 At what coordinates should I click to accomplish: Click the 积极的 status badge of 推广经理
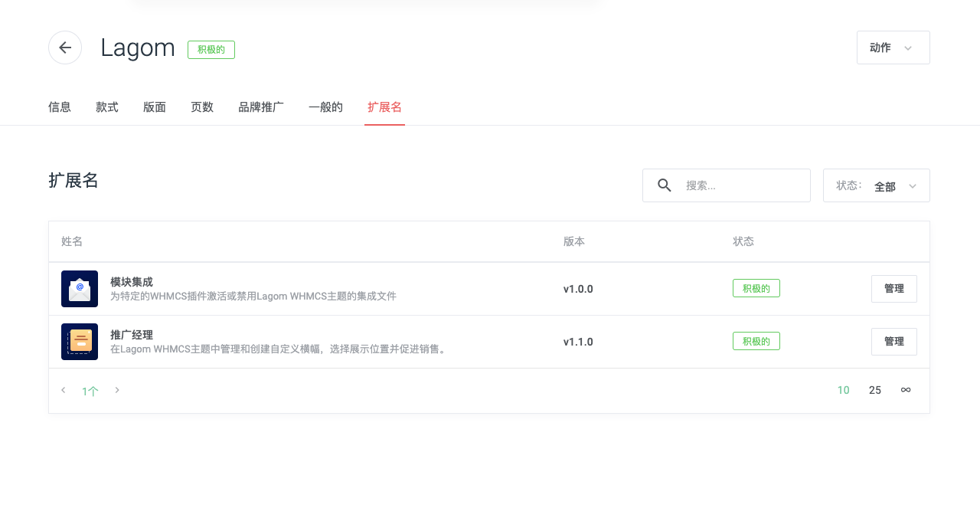pyautogui.click(x=756, y=341)
